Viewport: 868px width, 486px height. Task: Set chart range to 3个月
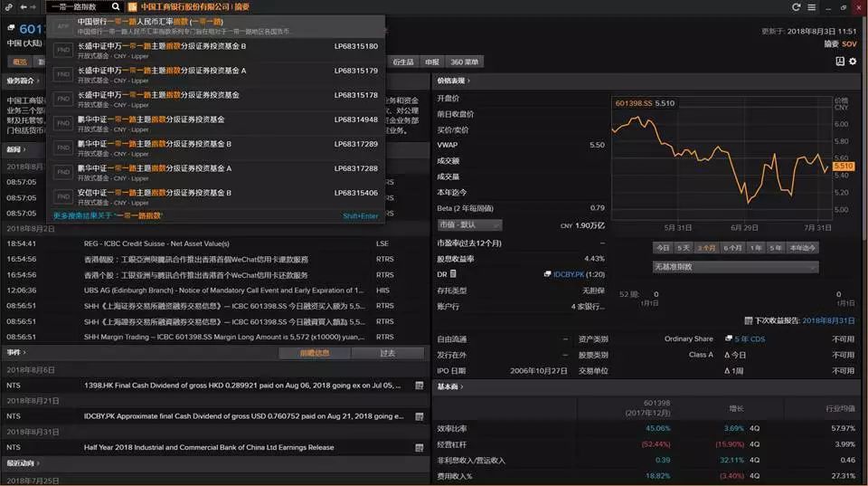[x=706, y=248]
